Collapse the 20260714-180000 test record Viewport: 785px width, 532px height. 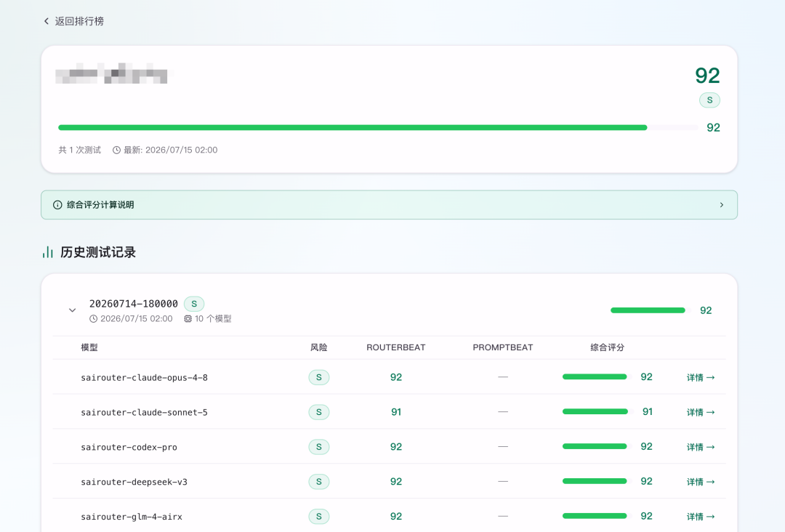72,310
